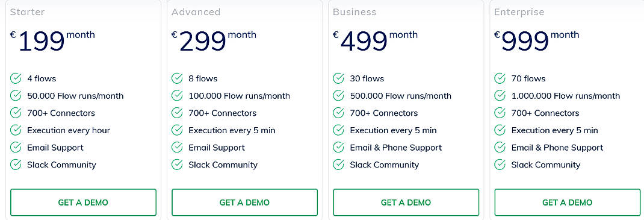Viewport: 644px width, 220px height.
Task: Click 'Email & Phone Support' in Enterprise plan
Action: (557, 148)
